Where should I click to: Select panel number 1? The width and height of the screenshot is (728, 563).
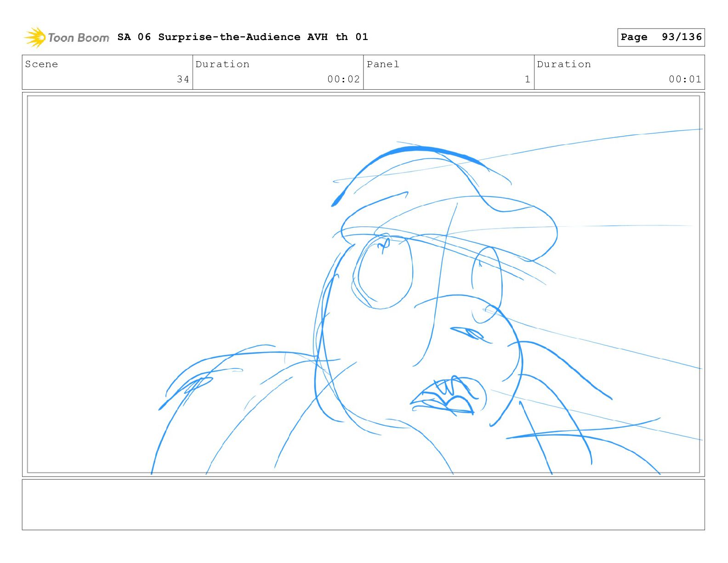(x=528, y=79)
